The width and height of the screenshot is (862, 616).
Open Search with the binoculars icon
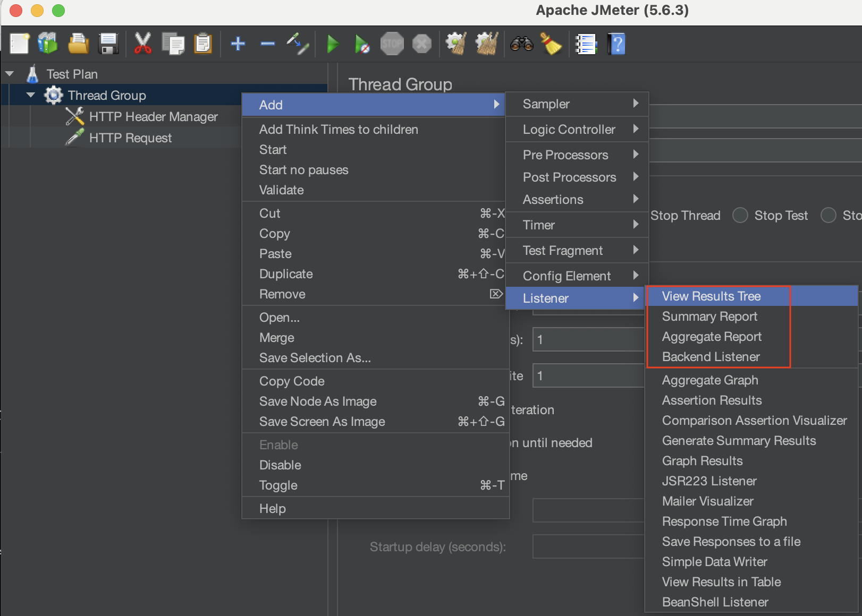pos(521,44)
